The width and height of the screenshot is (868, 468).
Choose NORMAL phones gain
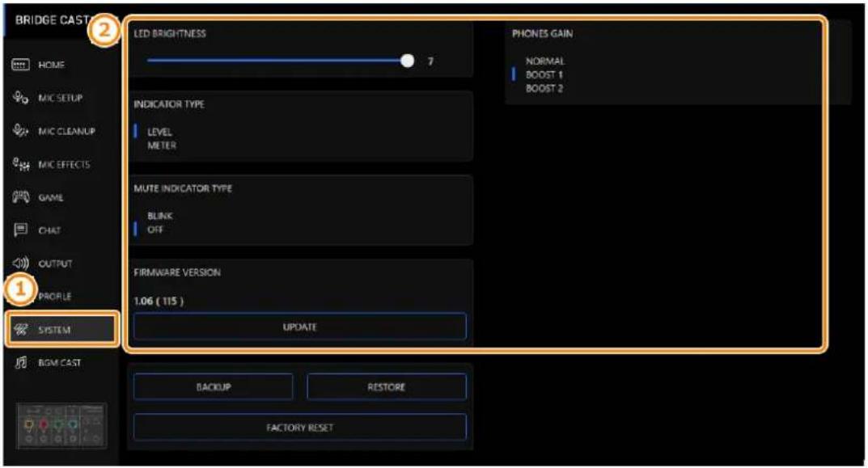point(545,61)
